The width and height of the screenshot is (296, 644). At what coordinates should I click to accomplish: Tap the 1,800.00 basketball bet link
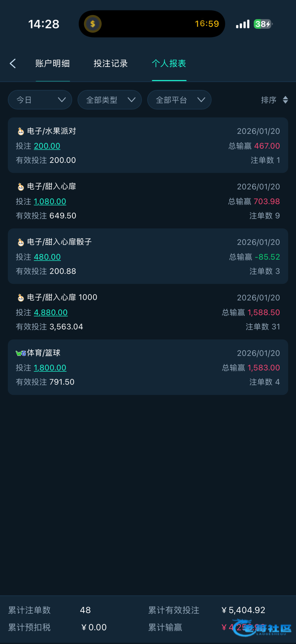[50, 368]
